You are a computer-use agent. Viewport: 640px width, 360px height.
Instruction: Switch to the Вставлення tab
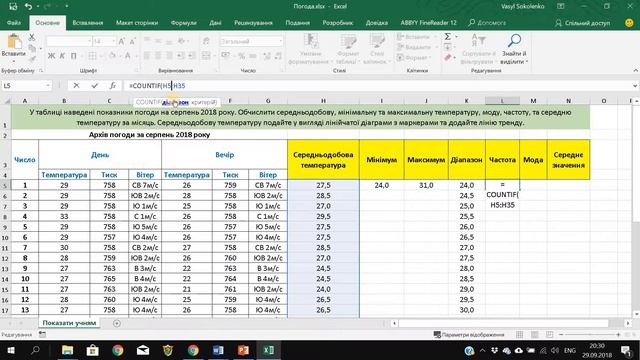(88, 23)
